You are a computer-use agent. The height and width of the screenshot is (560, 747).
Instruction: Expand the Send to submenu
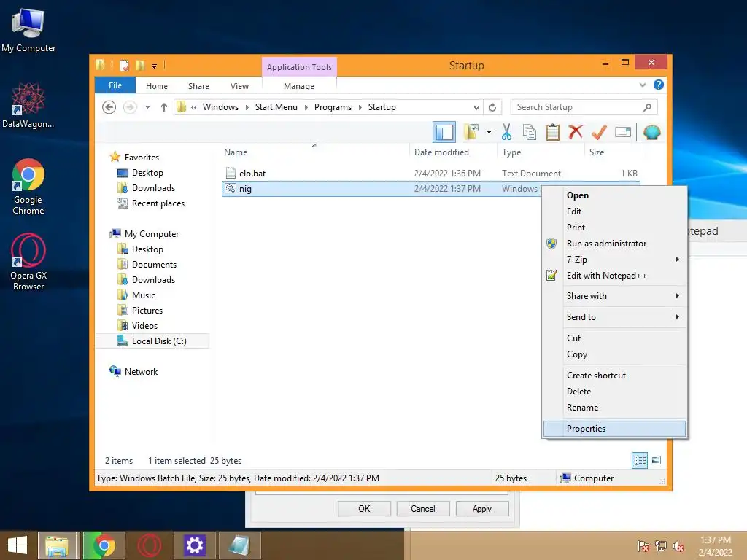[x=614, y=317]
